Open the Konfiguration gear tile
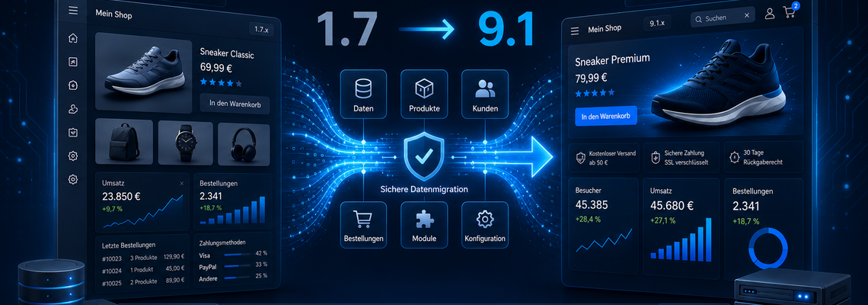868x305 pixels. tap(484, 225)
